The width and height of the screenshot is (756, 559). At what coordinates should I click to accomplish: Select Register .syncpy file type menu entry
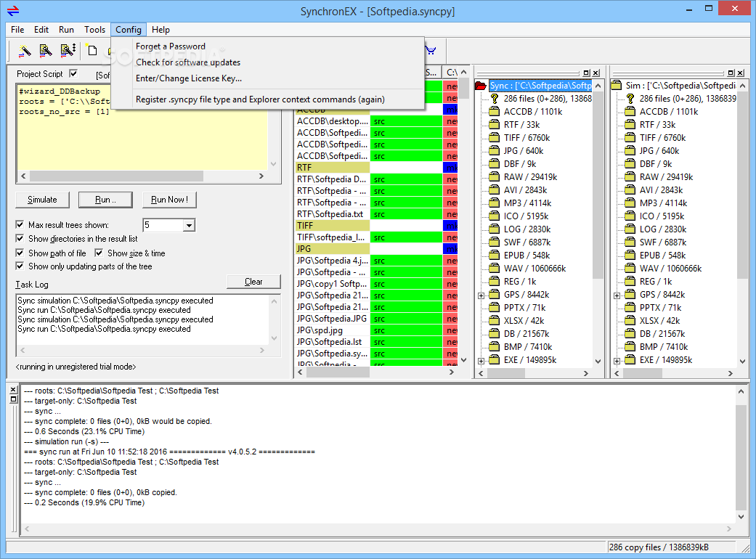[261, 99]
